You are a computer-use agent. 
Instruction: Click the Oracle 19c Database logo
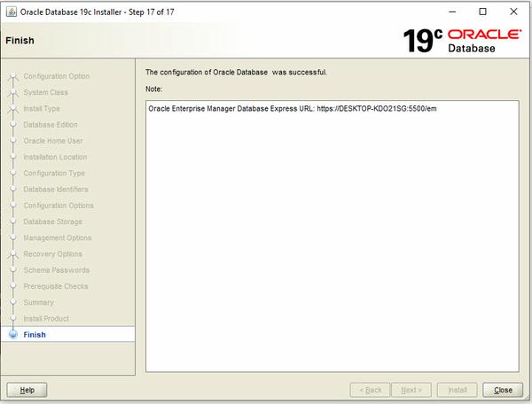[x=463, y=41]
